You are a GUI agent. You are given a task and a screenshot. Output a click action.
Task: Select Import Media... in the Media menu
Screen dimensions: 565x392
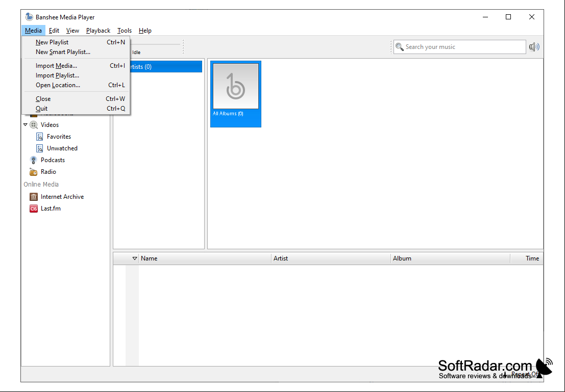pos(76,66)
